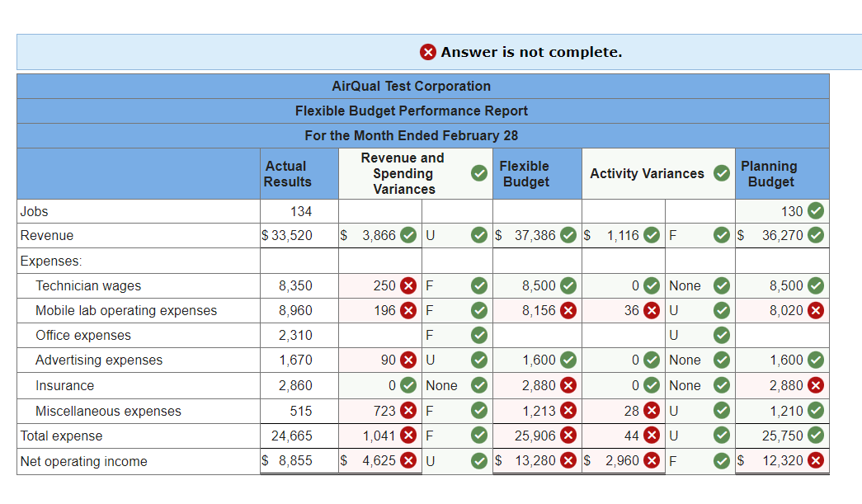Viewport: 862px width, 504px height.
Task: Click the 'Mobile lab operating expenses' row label
Action: 126,310
